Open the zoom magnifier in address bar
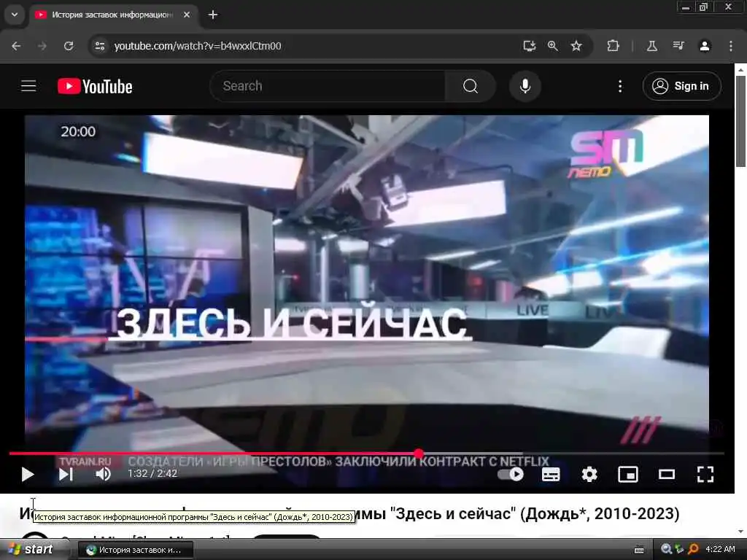747x560 pixels. pos(553,46)
